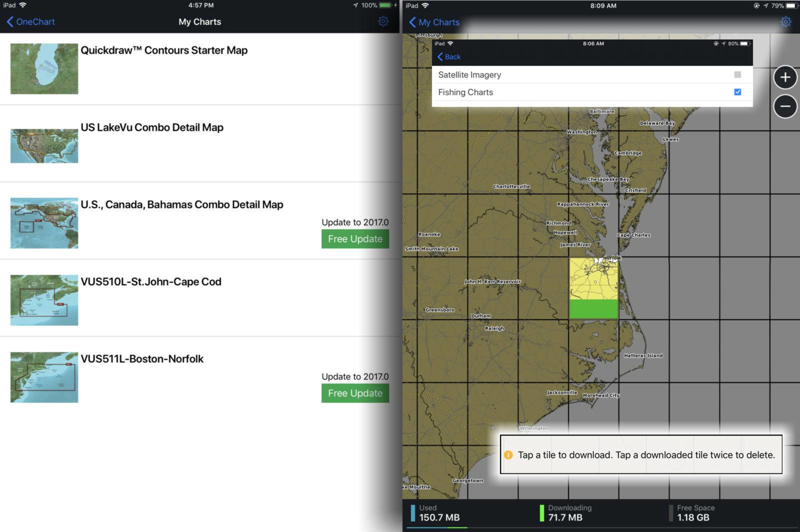Select U.S., Canada, Bahamas Combo Detail Map title
This screenshot has width=800, height=532.
click(182, 205)
